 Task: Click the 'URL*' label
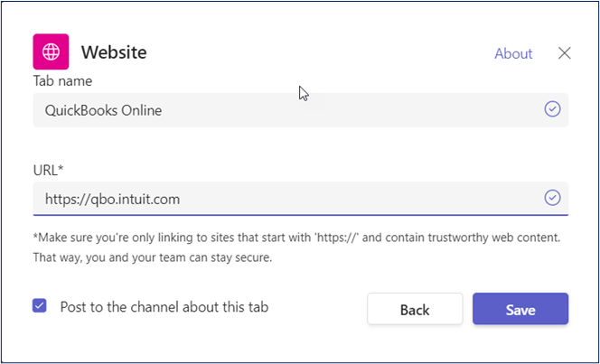(x=48, y=170)
